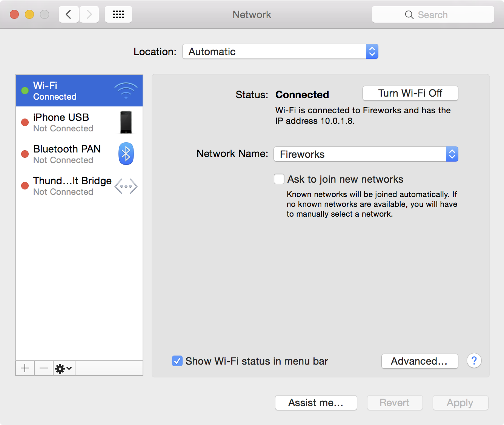Click the Revert button
Viewport: 504px width, 425px height.
click(x=395, y=403)
